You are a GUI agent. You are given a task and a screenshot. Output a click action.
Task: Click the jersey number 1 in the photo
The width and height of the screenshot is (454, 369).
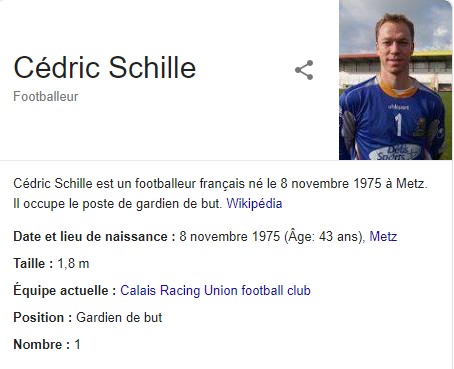pyautogui.click(x=398, y=125)
